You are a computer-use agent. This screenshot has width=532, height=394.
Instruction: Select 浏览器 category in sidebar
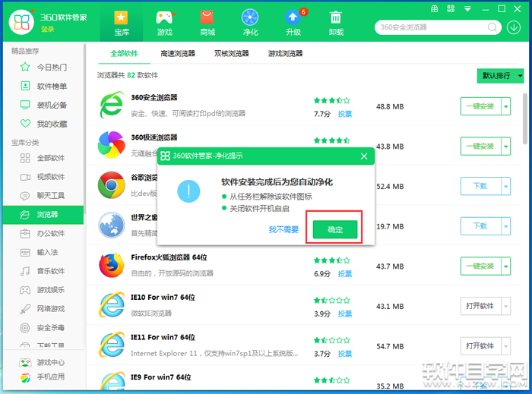(x=43, y=214)
